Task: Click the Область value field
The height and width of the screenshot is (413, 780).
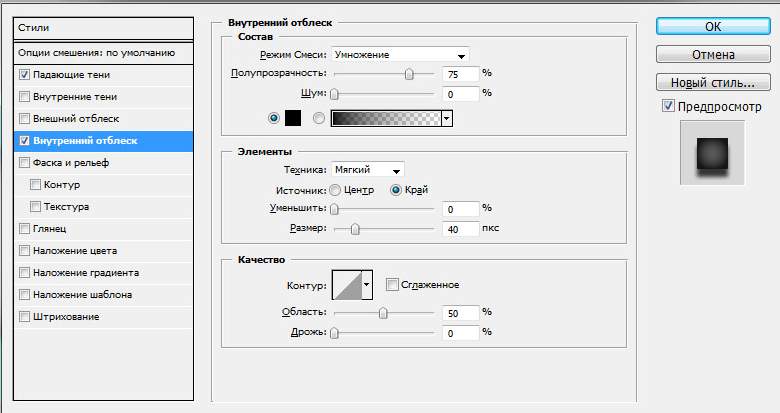Action: pos(460,313)
